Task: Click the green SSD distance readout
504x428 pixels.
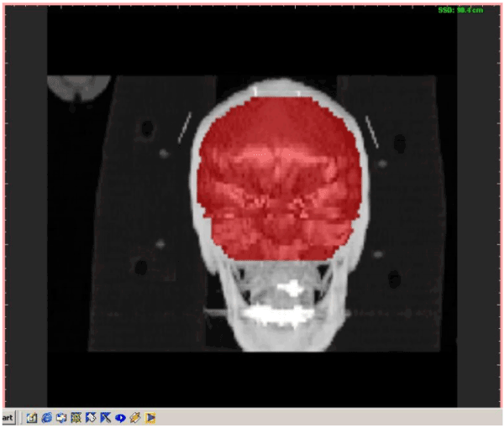Action: (460, 9)
